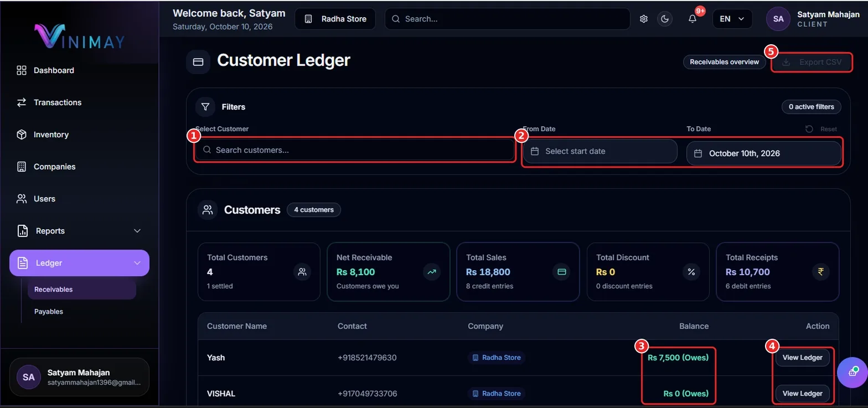Open chatbot floating button

(851, 373)
